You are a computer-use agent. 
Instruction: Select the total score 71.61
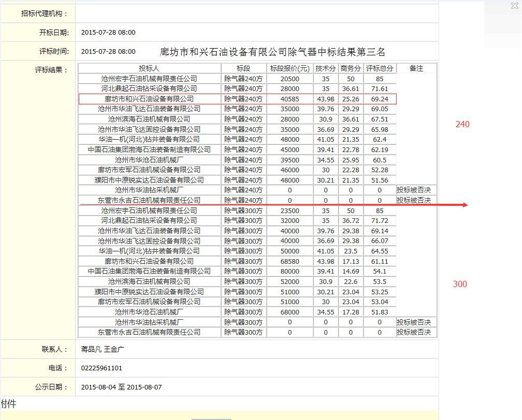coord(380,89)
